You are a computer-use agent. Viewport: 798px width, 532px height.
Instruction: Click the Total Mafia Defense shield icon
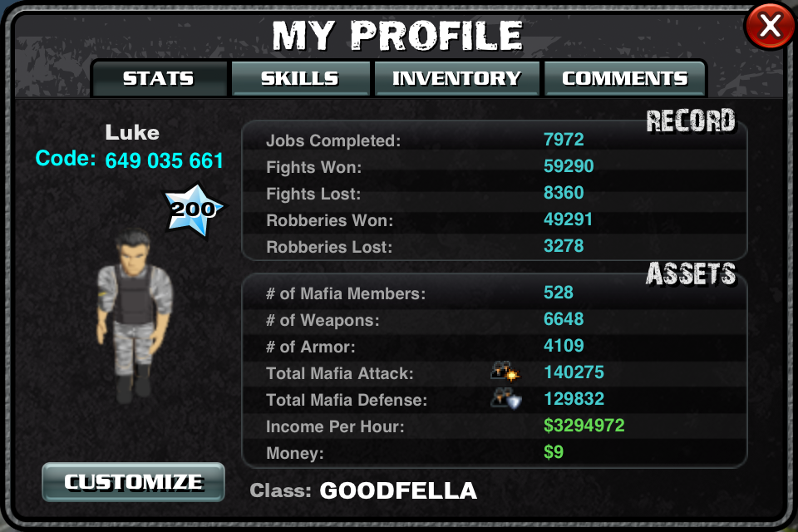point(506,398)
